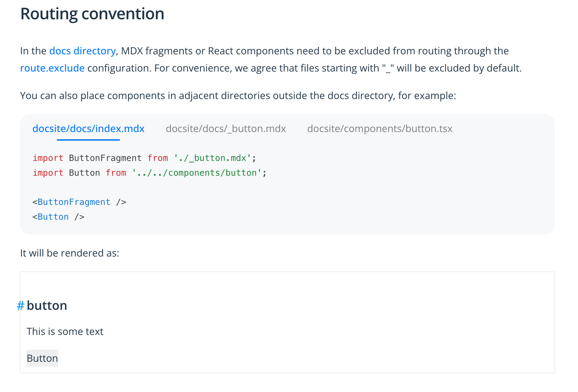Click the "This is some text" paragraph
This screenshot has width=578, height=392.
click(x=65, y=331)
